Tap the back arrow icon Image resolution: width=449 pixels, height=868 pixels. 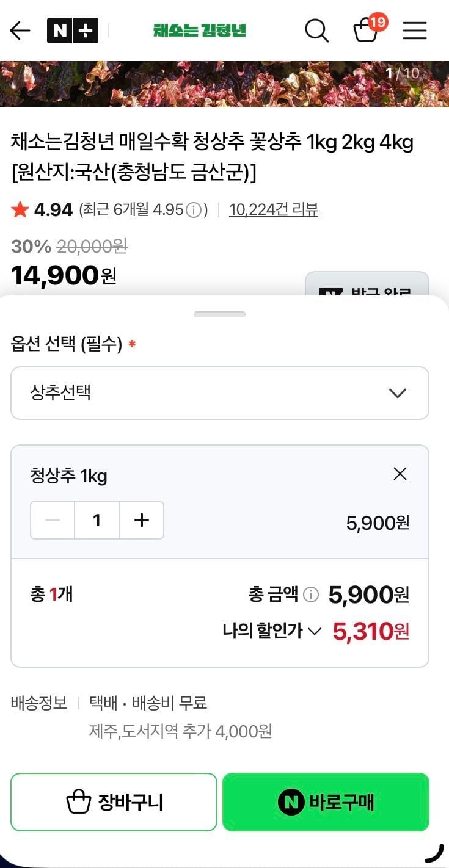20,31
